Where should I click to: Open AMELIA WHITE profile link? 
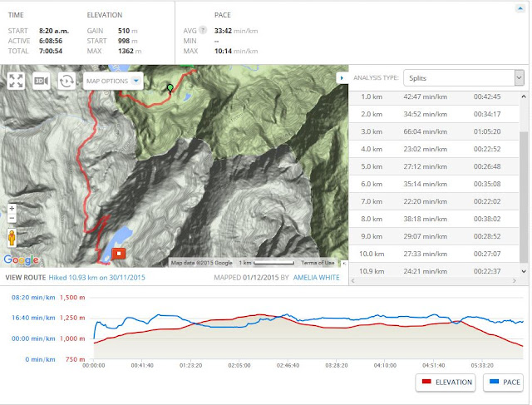tap(316, 278)
